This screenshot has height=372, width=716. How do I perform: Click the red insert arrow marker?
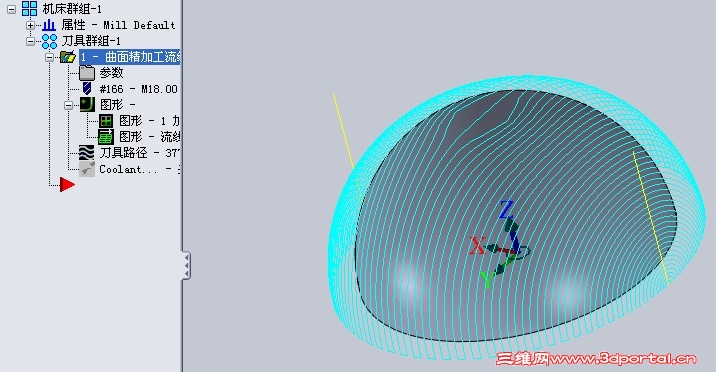(x=67, y=185)
